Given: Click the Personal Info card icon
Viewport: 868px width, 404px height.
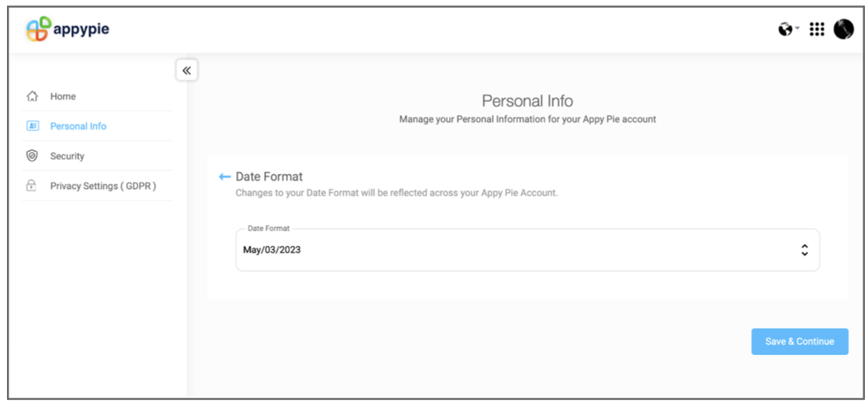Looking at the screenshot, I should coord(32,126).
